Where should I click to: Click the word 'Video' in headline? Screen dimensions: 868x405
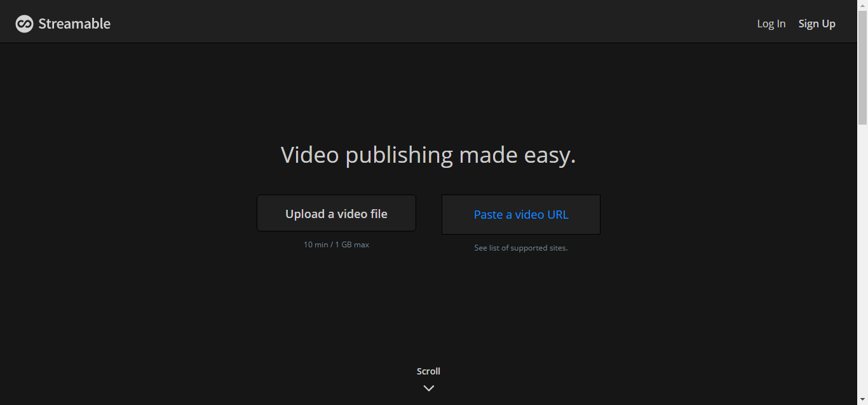tap(309, 154)
